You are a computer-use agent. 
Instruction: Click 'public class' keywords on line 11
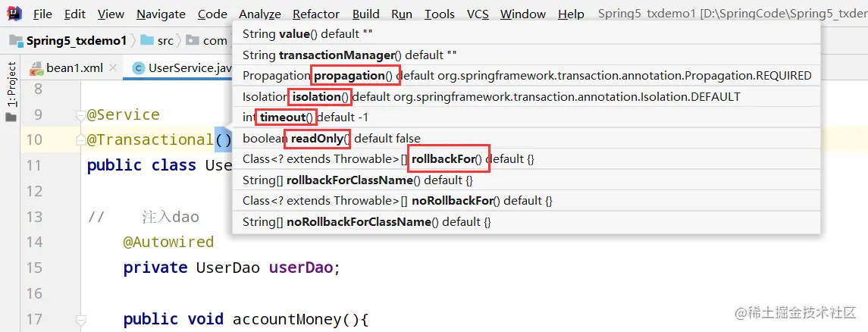pyautogui.click(x=142, y=165)
